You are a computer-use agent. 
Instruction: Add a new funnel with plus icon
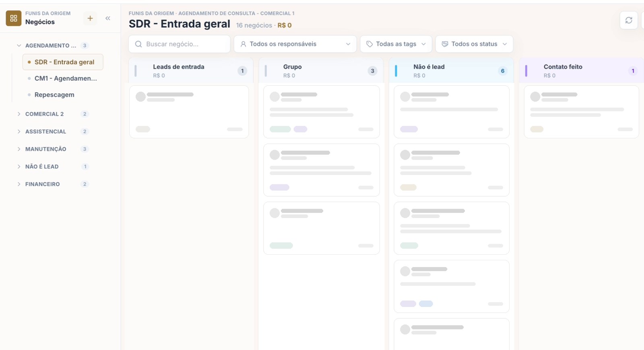(90, 18)
